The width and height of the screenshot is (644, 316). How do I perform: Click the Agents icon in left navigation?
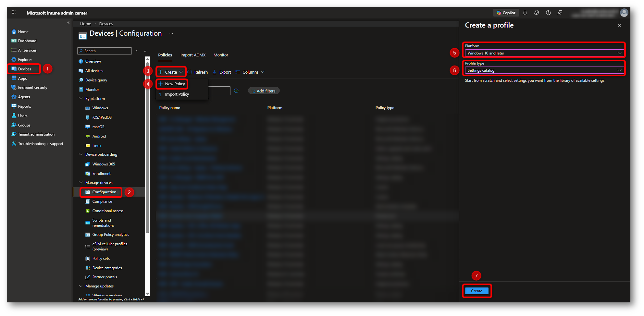tap(14, 97)
